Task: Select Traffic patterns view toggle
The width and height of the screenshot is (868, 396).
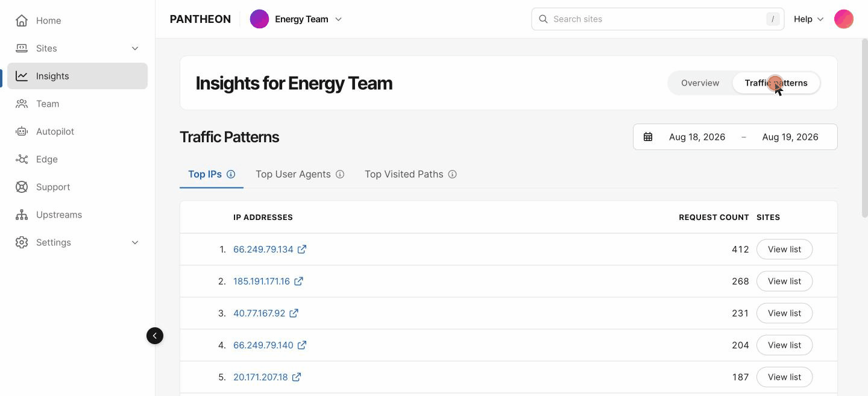Action: point(776,83)
